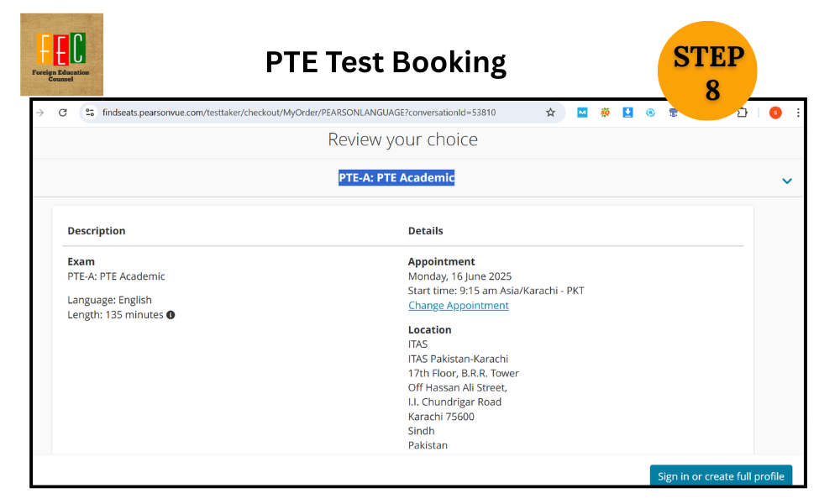
Task: Open the Chrome three-dot menu
Action: pyautogui.click(x=798, y=113)
